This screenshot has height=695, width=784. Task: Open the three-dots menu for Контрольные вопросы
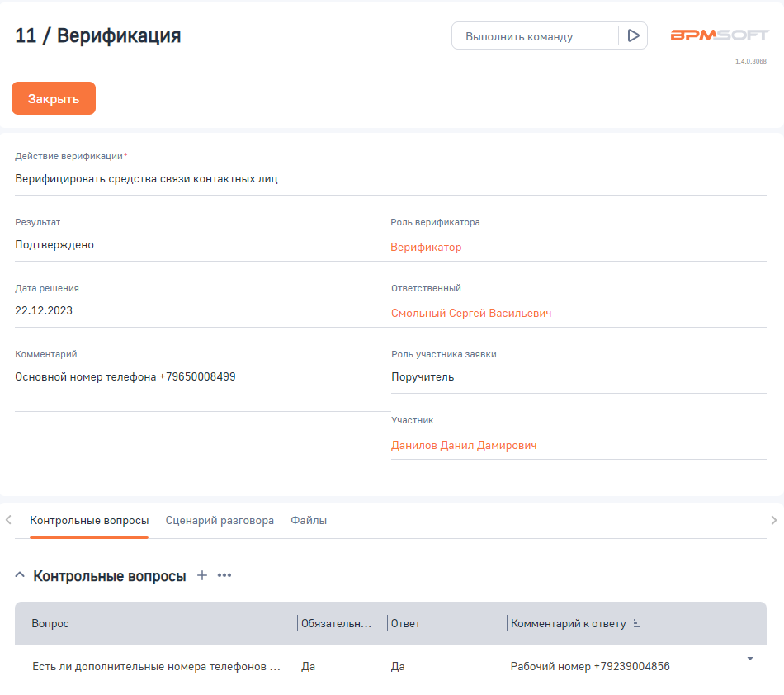click(x=224, y=575)
